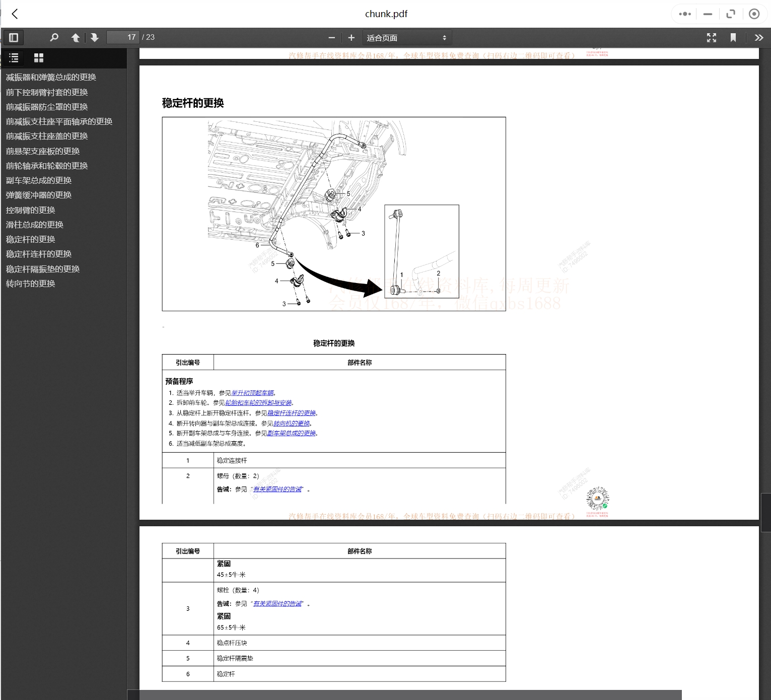771x700 pixels.
Task: Expand the tools menu double chevron
Action: 758,38
